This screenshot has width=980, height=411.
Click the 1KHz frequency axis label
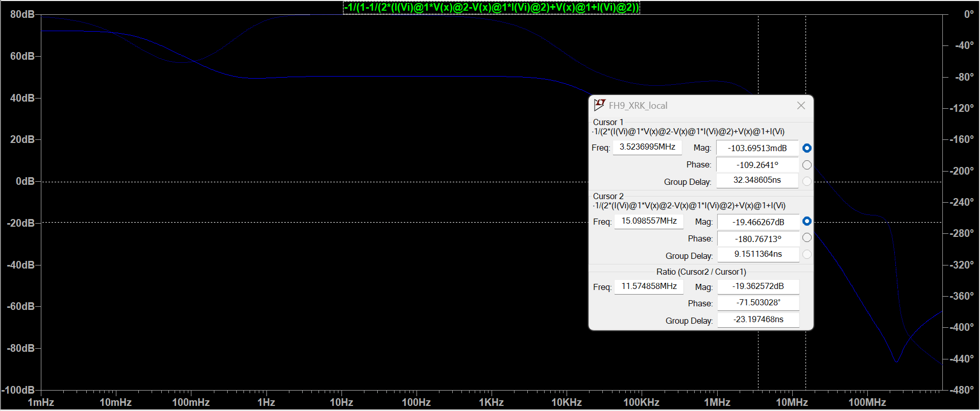[x=491, y=402]
